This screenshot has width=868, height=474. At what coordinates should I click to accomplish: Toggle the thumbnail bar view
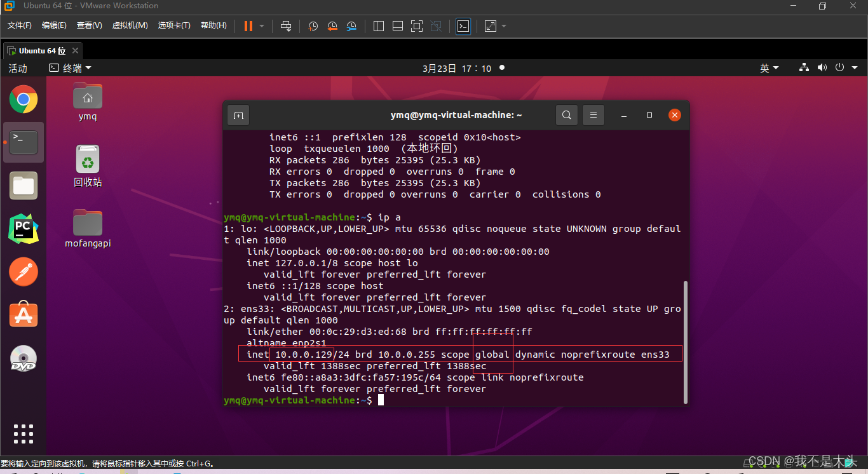point(398,26)
